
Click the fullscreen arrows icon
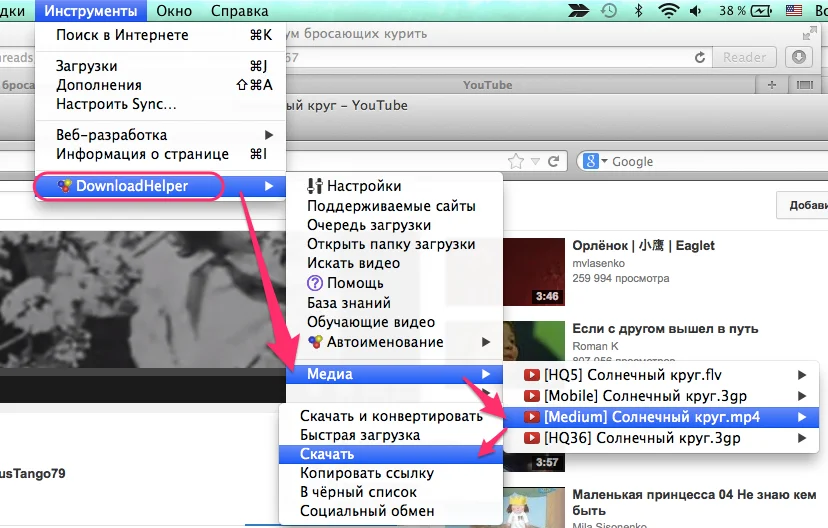coord(809,34)
